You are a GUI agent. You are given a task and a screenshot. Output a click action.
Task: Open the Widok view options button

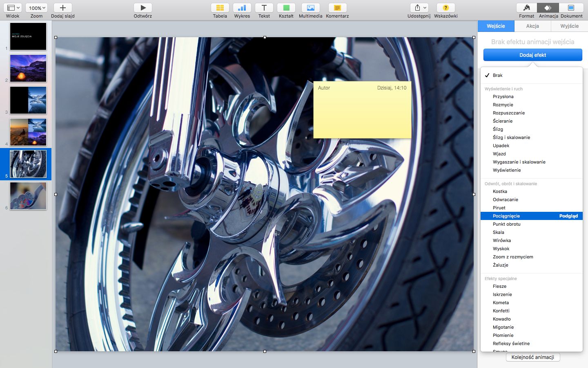click(x=13, y=8)
